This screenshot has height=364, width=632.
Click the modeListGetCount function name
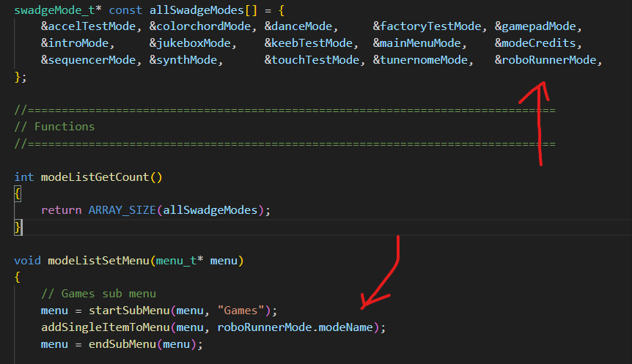(95, 177)
